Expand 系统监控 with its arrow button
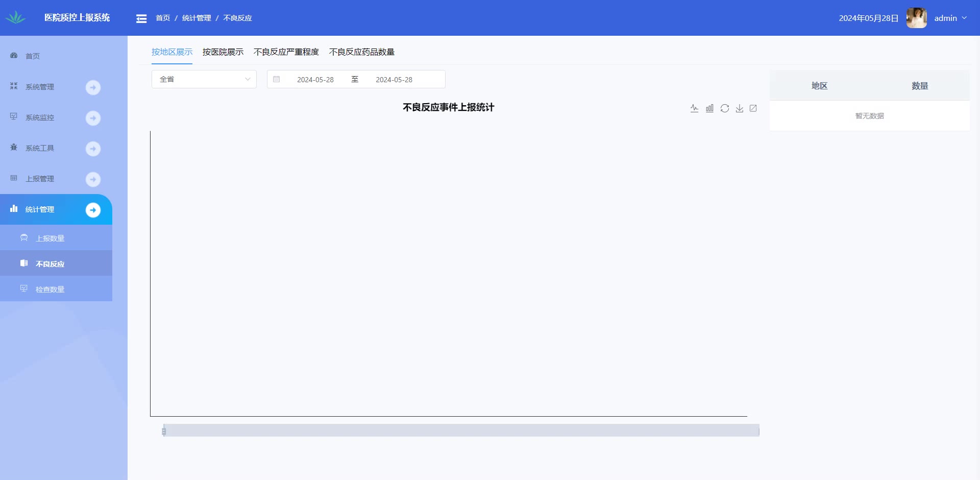Viewport: 980px width, 480px height. pyautogui.click(x=93, y=118)
